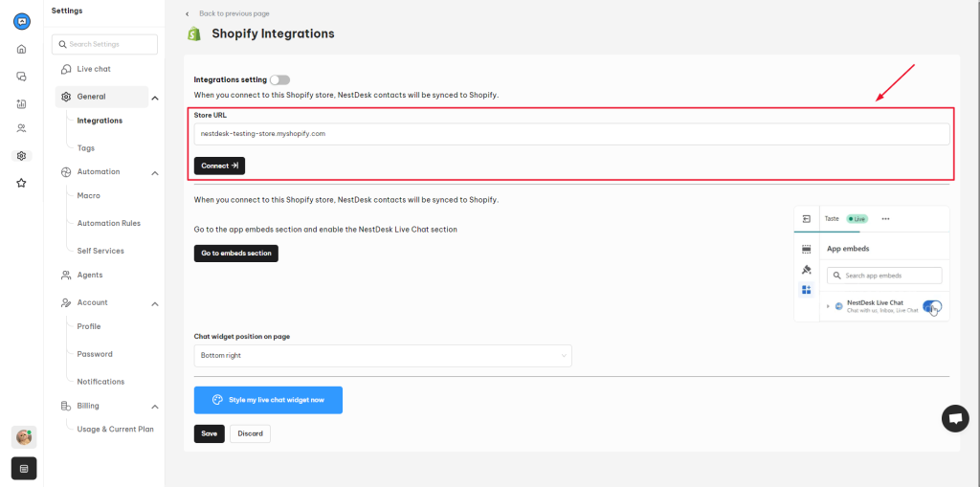This screenshot has height=487, width=980.
Task: Click the Account user-edit icon
Action: tap(66, 302)
